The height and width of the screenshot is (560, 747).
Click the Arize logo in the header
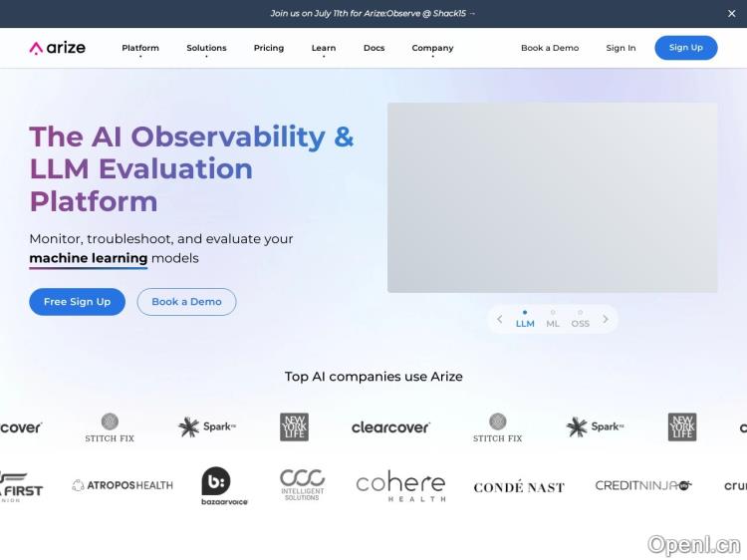click(58, 48)
